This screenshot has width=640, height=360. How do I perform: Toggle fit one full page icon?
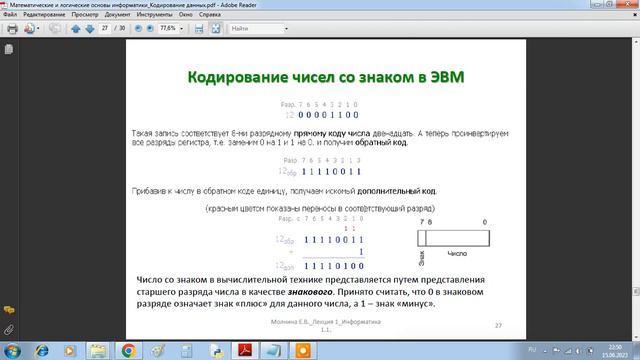[x=216, y=29]
